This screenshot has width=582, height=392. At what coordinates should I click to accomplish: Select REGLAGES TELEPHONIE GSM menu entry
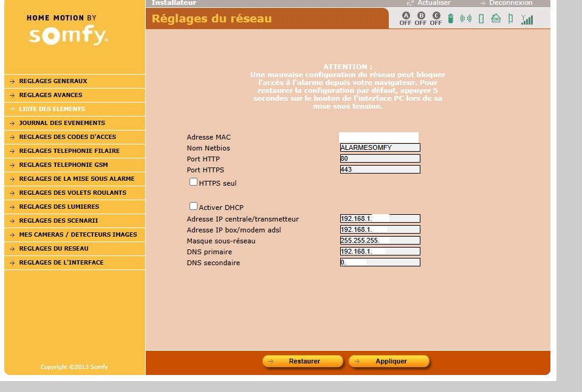(x=64, y=165)
